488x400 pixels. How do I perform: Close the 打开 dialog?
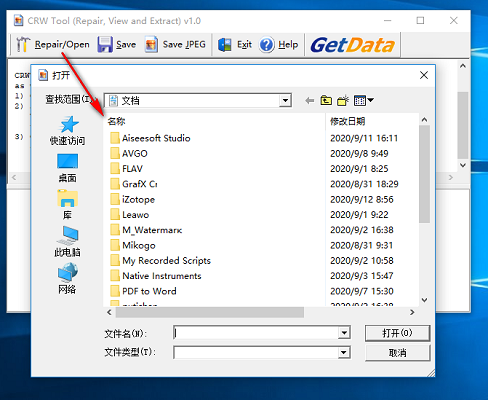point(424,75)
